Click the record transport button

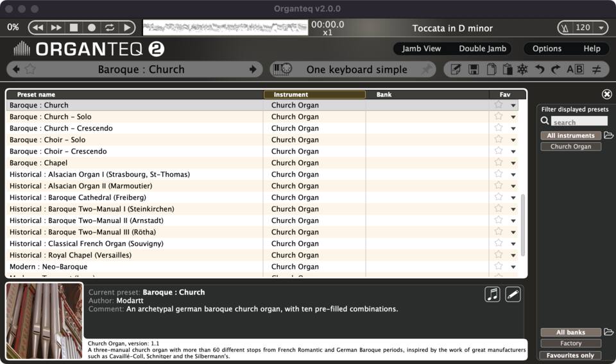(92, 28)
